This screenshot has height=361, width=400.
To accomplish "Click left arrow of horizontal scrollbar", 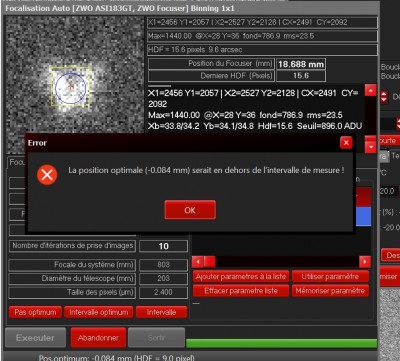I will coord(198,262).
